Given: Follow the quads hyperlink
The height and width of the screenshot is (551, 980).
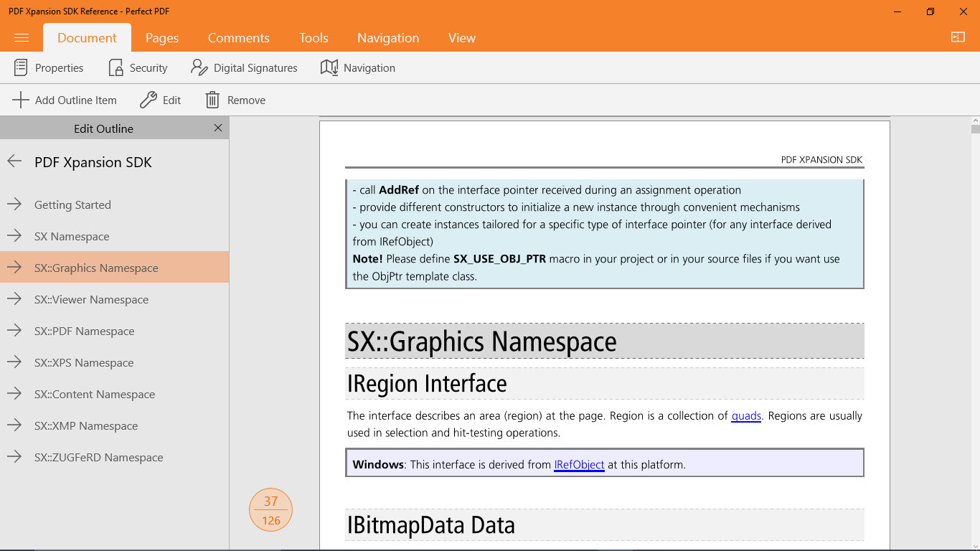Looking at the screenshot, I should point(746,416).
